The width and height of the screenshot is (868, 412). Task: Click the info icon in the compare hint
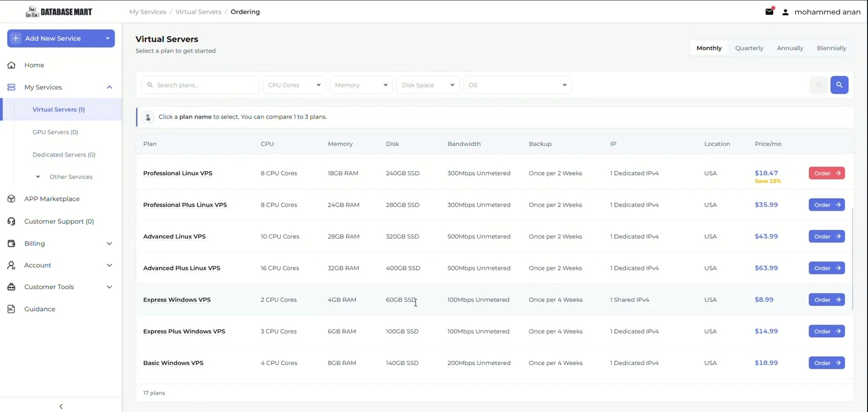148,117
